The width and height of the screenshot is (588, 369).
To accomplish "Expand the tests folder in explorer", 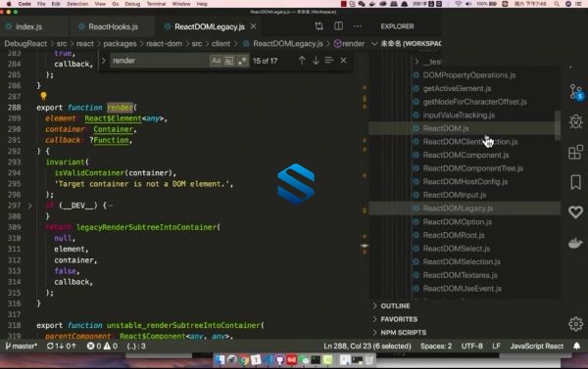I will pyautogui.click(x=427, y=62).
